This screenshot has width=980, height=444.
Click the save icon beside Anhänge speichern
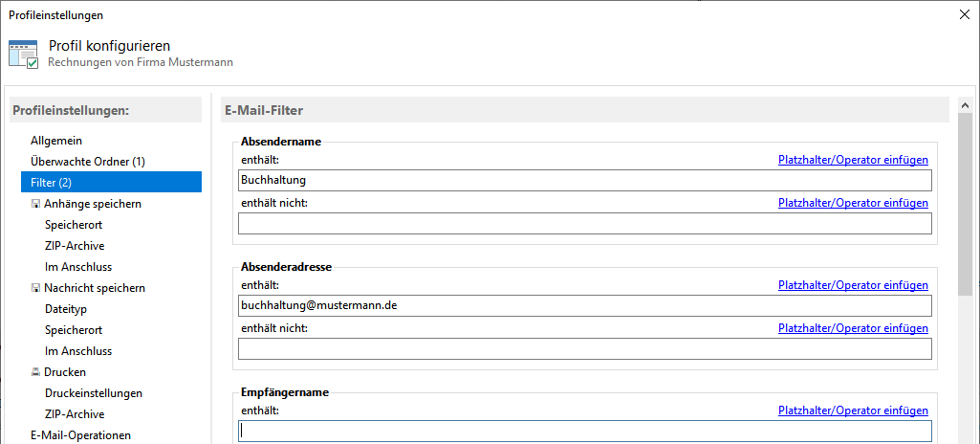tap(35, 204)
